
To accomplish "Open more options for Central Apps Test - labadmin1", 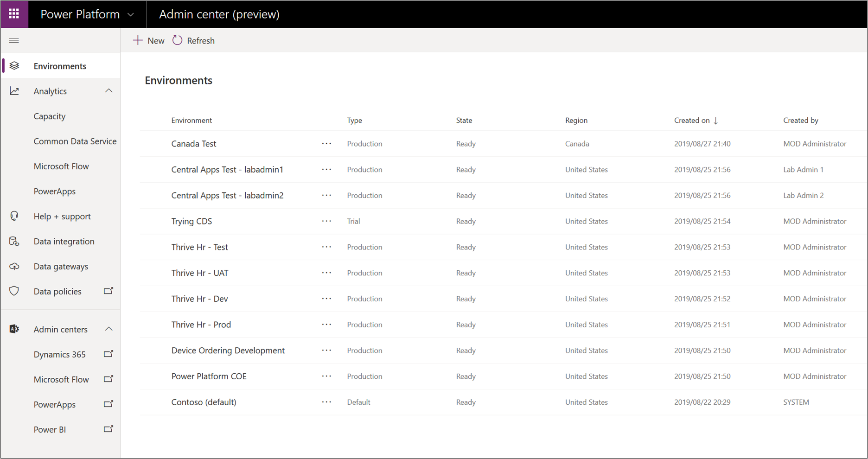I will [326, 170].
